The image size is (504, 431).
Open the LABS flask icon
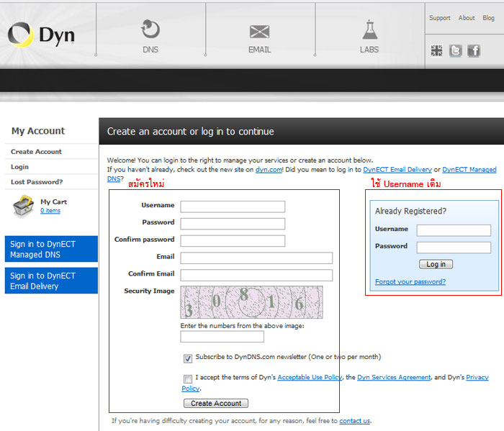(x=369, y=30)
